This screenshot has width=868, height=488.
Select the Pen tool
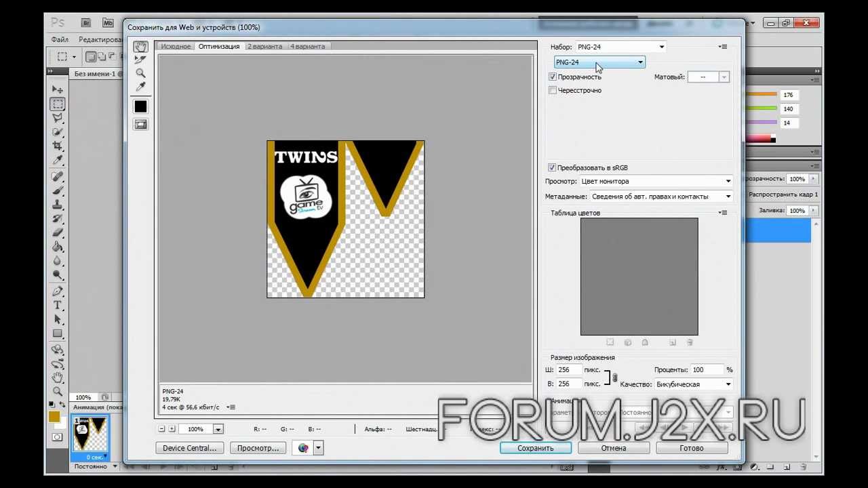58,291
